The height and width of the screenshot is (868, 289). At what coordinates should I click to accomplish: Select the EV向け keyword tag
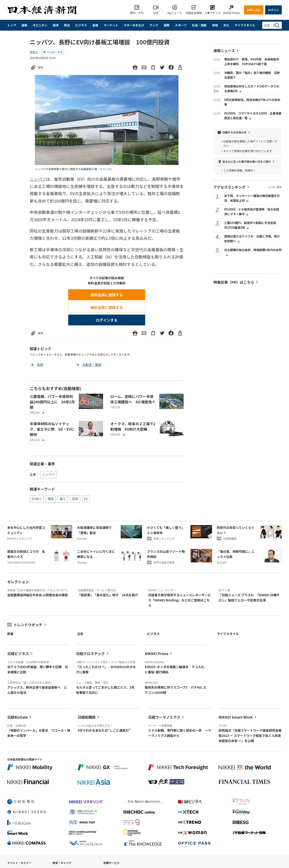37,499
